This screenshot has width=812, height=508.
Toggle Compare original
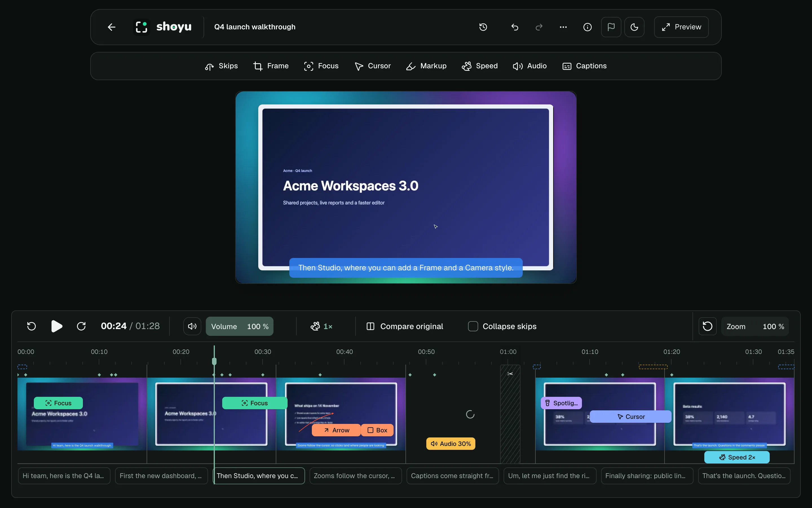click(x=405, y=326)
